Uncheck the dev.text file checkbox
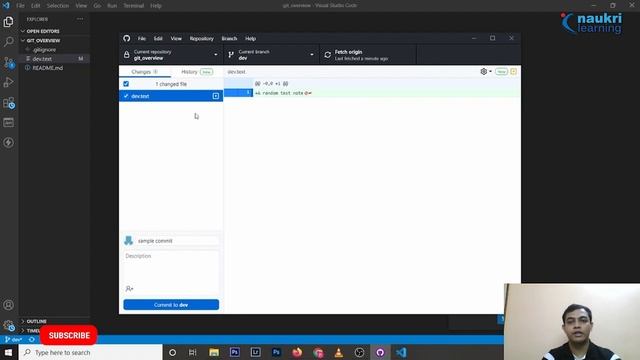 (126, 96)
